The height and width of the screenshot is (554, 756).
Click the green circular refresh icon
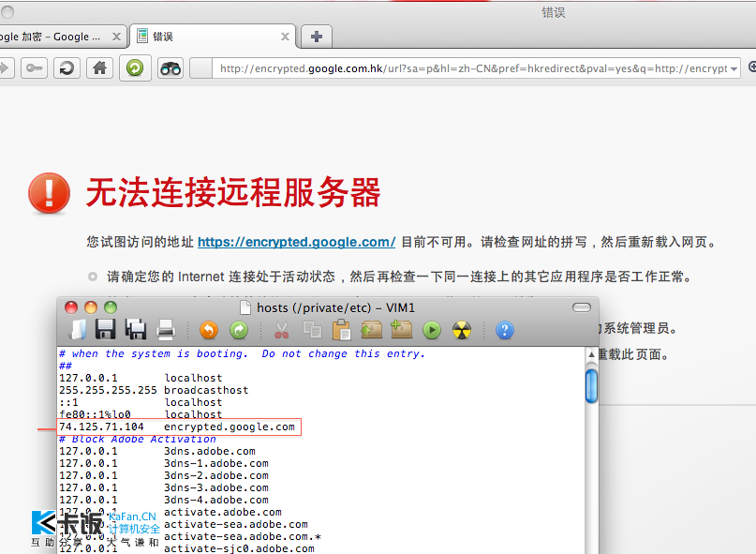135,67
